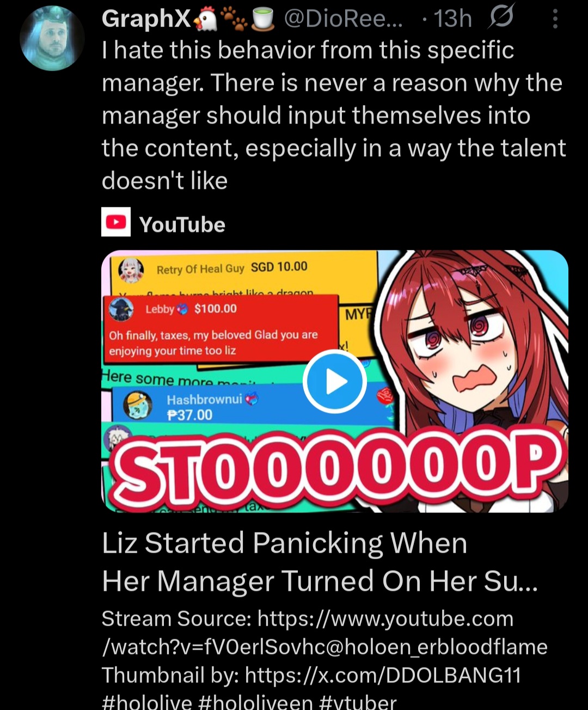Open the three-dot tweet options menu
Image resolution: width=588 pixels, height=710 pixels.
(555, 19)
